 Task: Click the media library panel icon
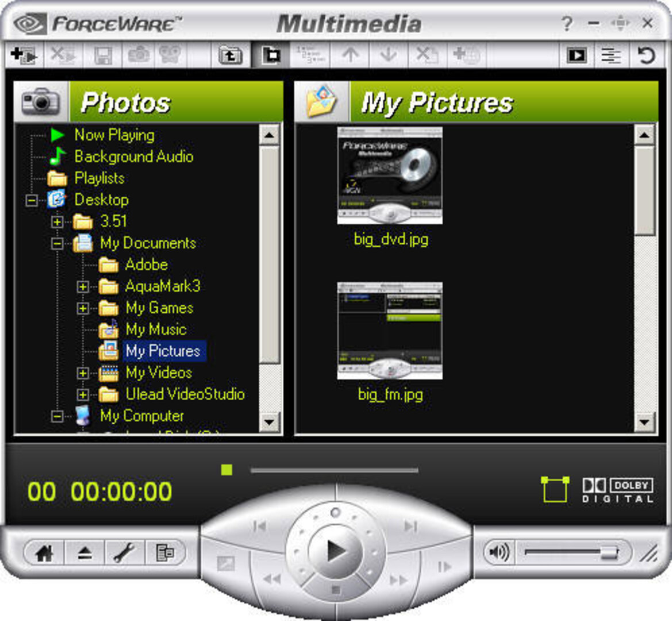pyautogui.click(x=164, y=553)
